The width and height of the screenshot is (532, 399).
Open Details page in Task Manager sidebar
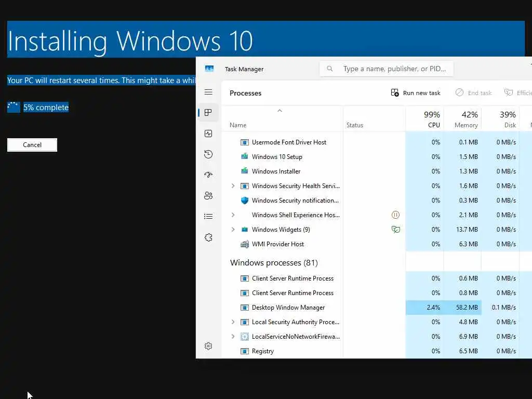click(x=208, y=216)
